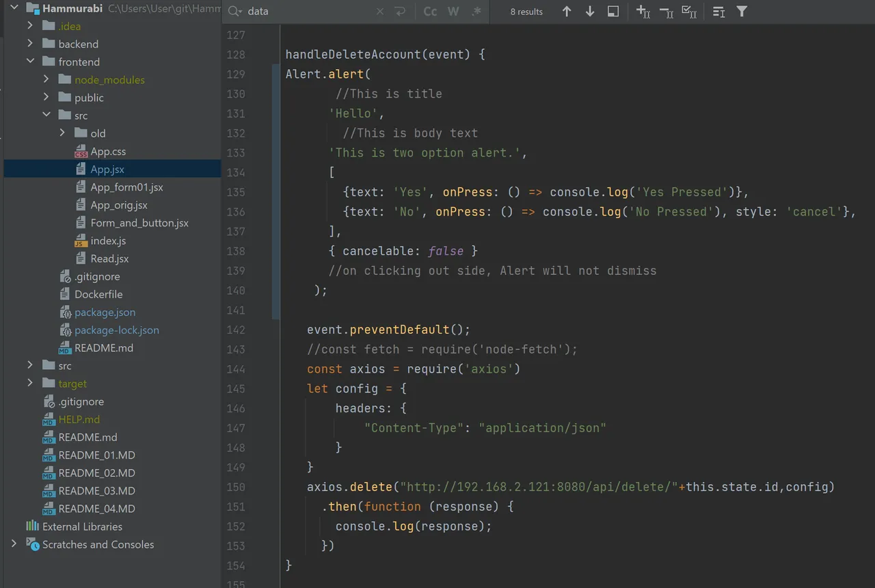The height and width of the screenshot is (588, 875).
Task: Click the '8 results' counter text
Action: click(x=526, y=12)
